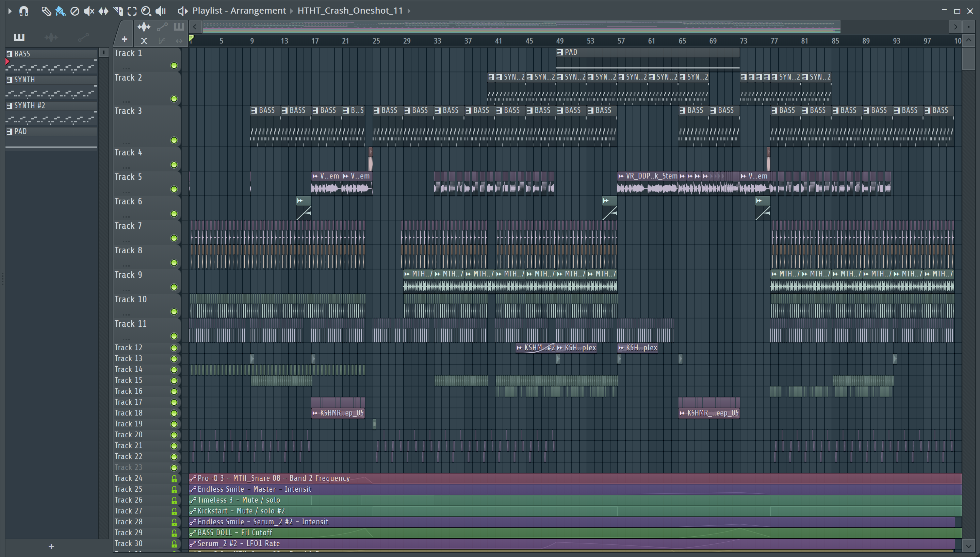Open KSHMR..ep_05 clip menu near bar 17
980x557 pixels.
315,413
